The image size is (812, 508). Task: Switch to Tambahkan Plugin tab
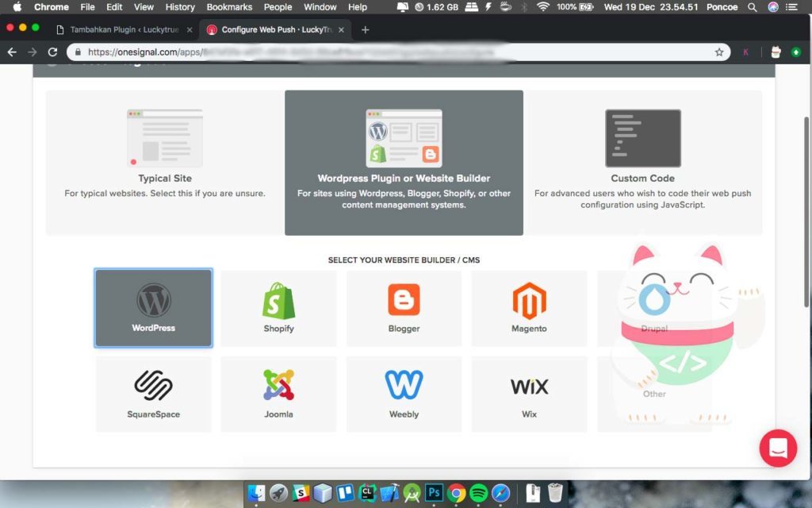click(124, 29)
